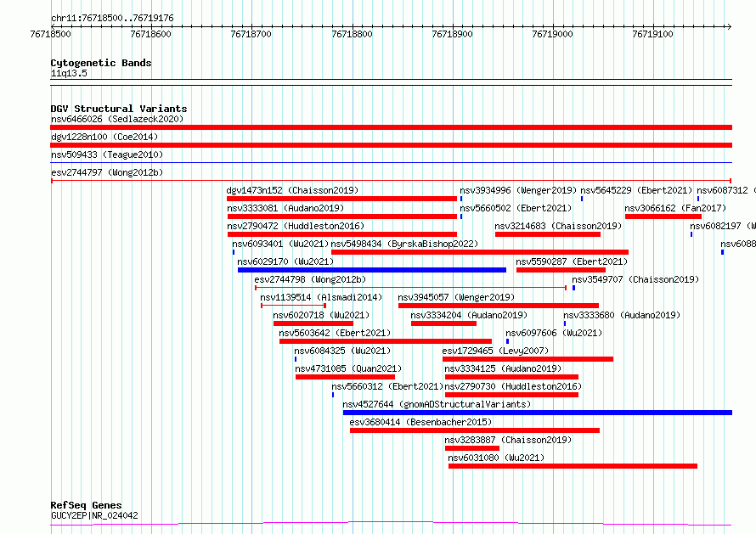Select the dgv1228n100 (Coe2014) label
The image size is (756, 534).
(x=104, y=137)
